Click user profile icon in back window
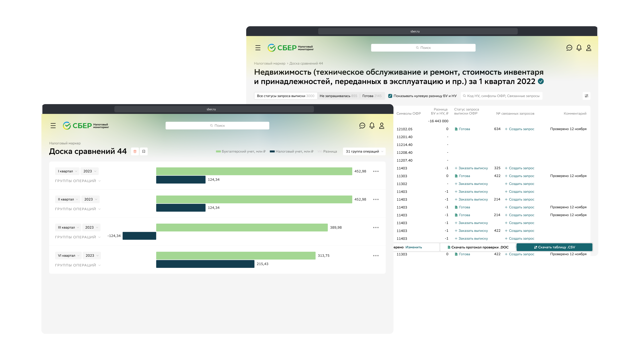 coord(588,48)
